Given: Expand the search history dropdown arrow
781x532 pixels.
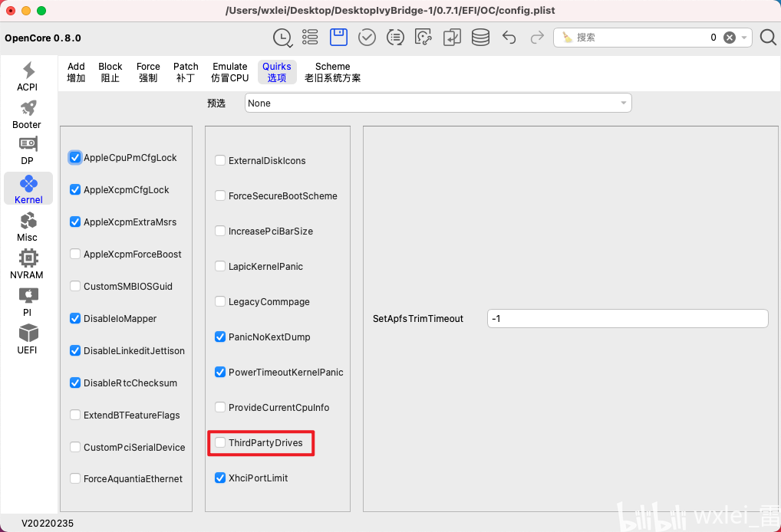Looking at the screenshot, I should [x=744, y=38].
